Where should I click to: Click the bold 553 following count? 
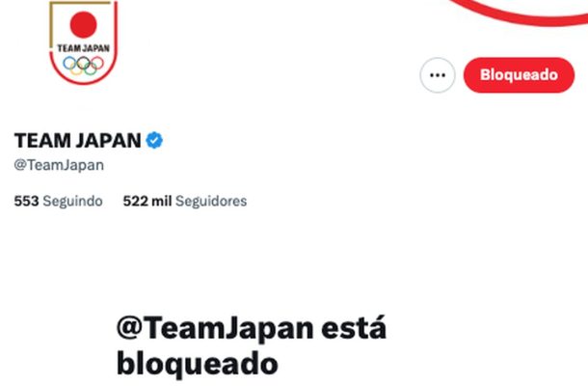pos(26,202)
